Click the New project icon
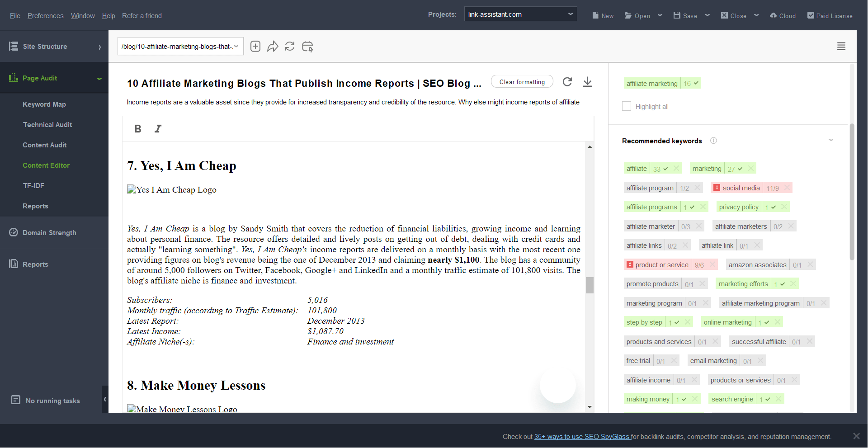868x448 pixels. pos(595,15)
